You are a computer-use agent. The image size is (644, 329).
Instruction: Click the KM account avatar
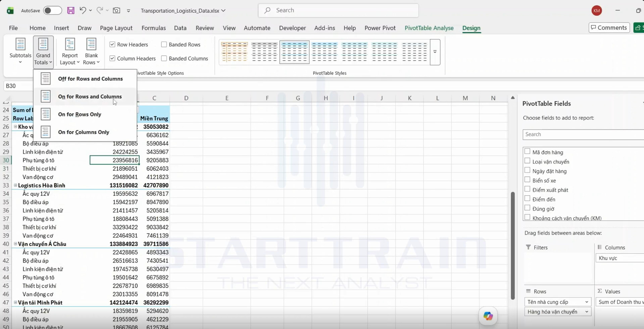[x=596, y=10]
